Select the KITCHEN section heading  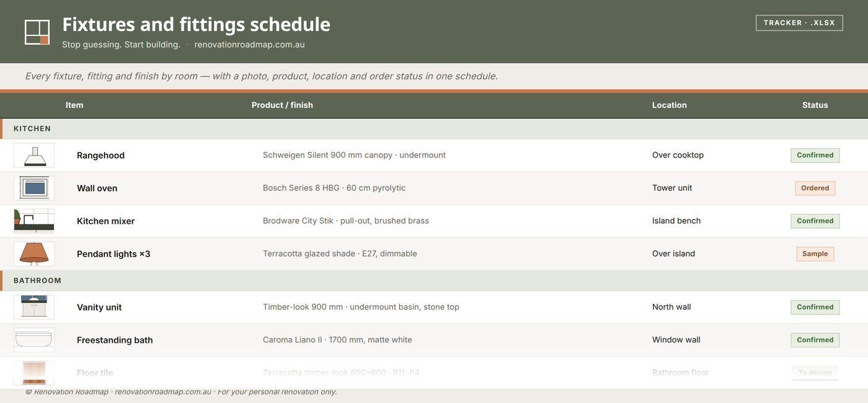click(32, 129)
